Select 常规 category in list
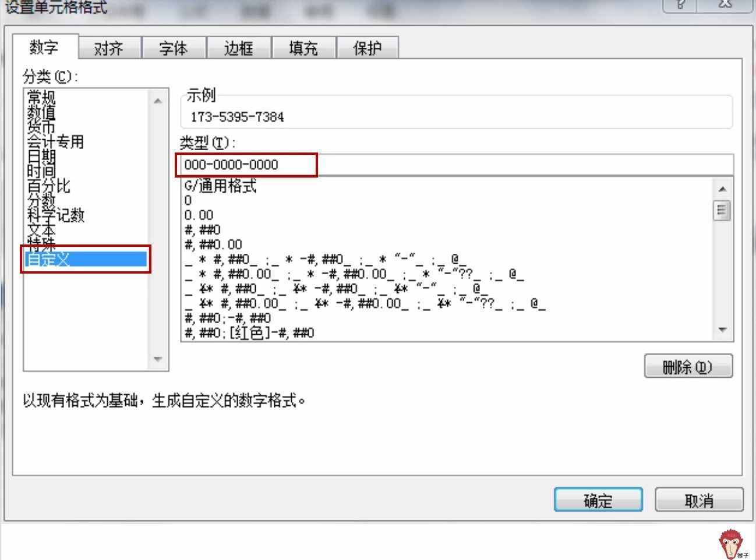 click(41, 97)
